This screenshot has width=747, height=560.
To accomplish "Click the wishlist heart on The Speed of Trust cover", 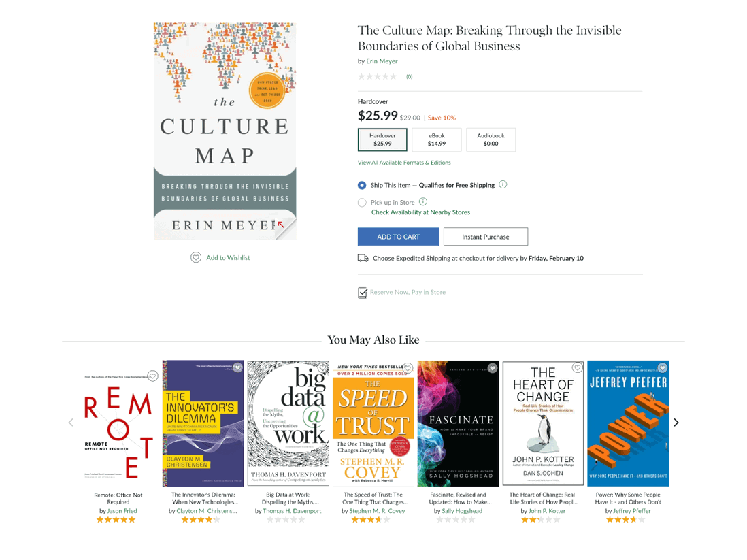I will point(406,367).
